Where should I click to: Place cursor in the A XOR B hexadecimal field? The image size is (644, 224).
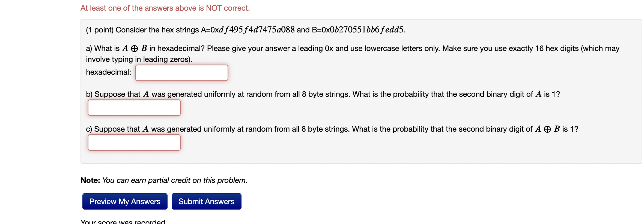pos(181,73)
